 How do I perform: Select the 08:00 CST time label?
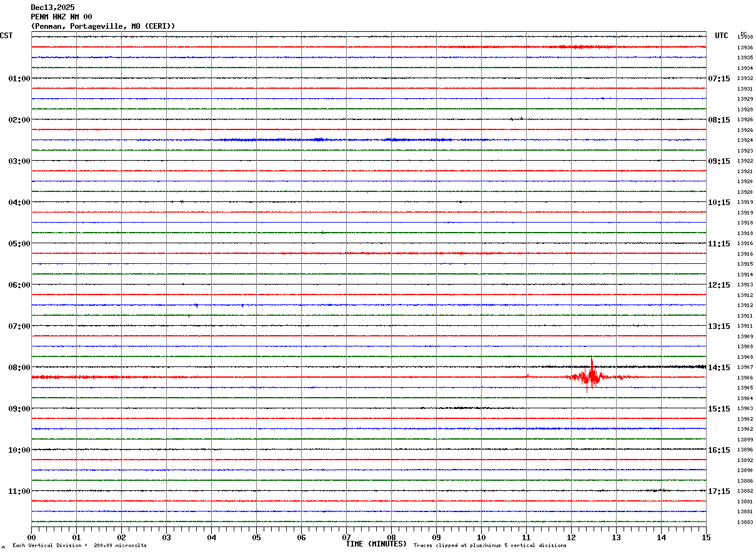click(x=19, y=368)
